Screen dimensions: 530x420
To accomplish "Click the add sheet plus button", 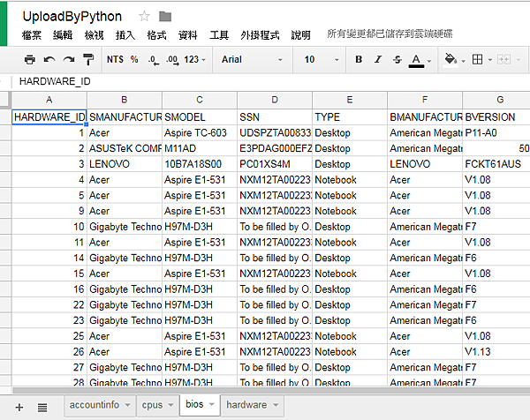I will (x=19, y=407).
